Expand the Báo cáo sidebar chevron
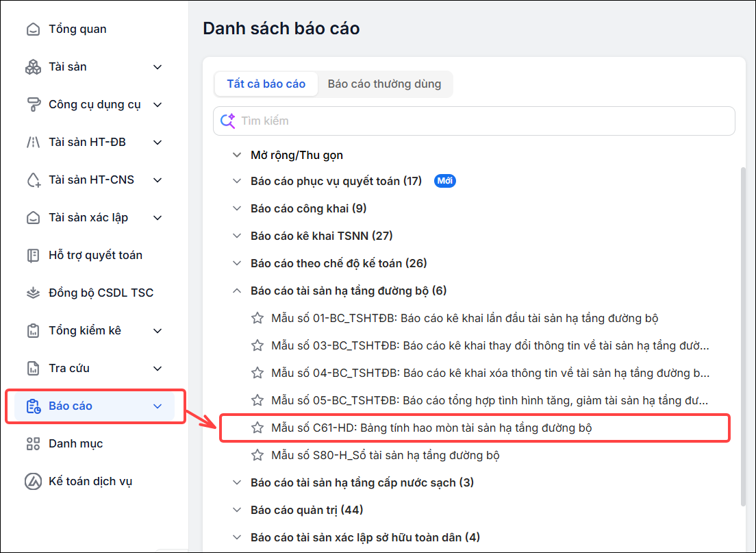 pyautogui.click(x=157, y=406)
